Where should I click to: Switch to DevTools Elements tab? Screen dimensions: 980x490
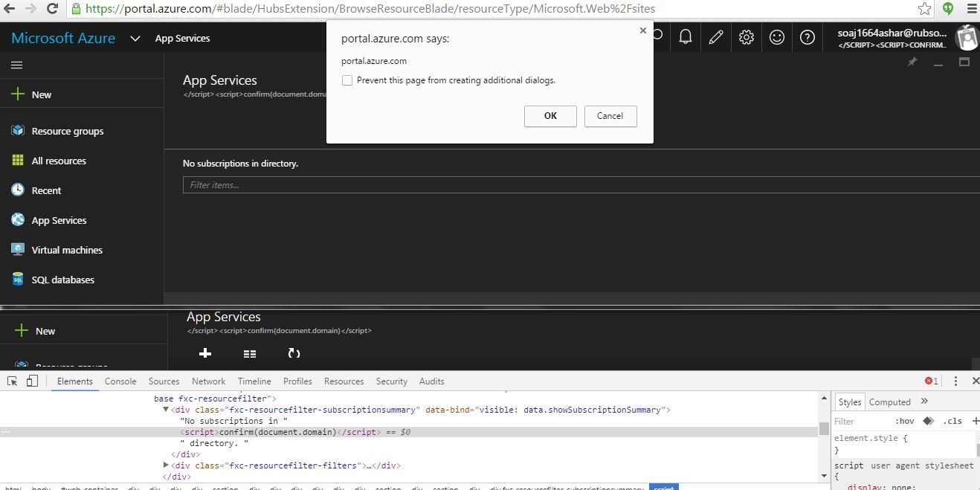(75, 381)
